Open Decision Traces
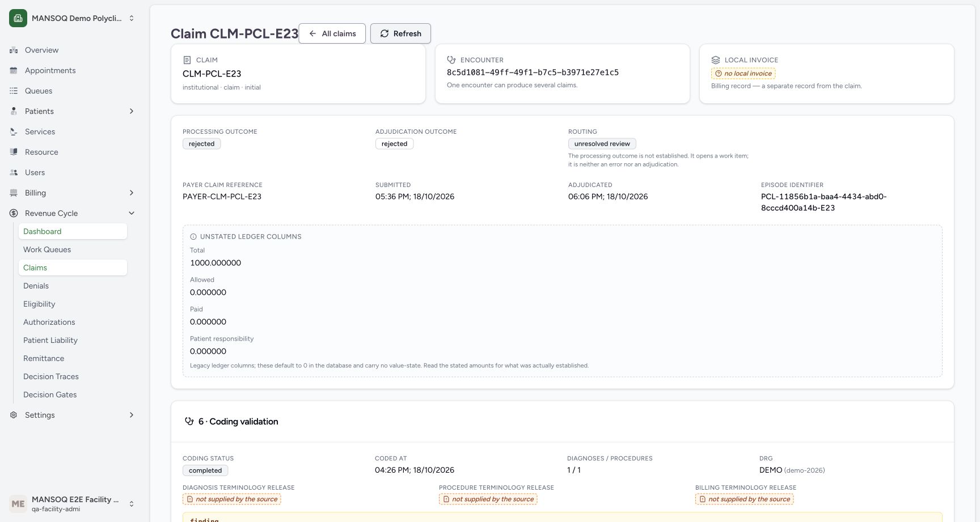The height and width of the screenshot is (522, 980). pos(73,376)
